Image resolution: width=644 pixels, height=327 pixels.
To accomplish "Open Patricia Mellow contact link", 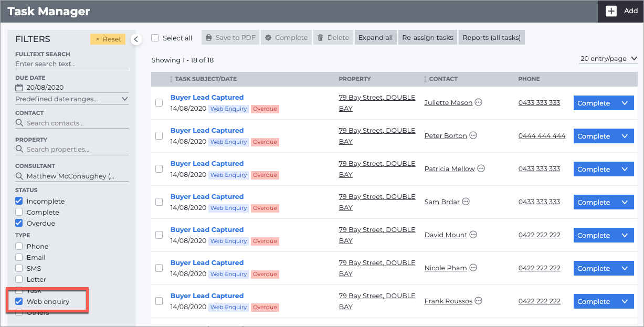I will pos(450,168).
